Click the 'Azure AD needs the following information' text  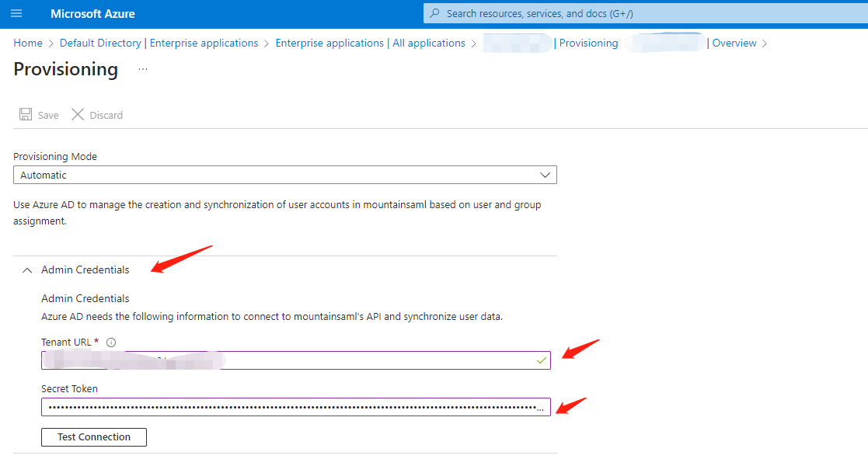click(x=272, y=317)
